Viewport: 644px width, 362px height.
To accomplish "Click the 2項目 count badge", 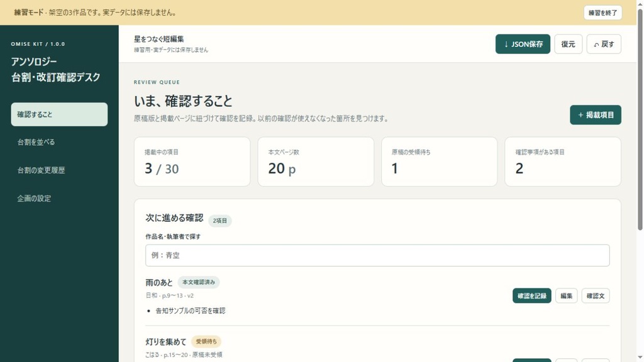I will 219,221.
